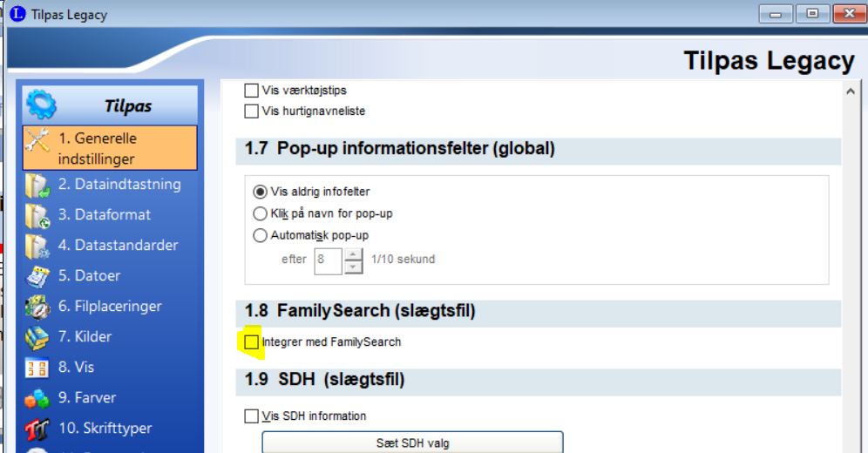Click the TT icon beside Skrifttyper

[x=37, y=429]
